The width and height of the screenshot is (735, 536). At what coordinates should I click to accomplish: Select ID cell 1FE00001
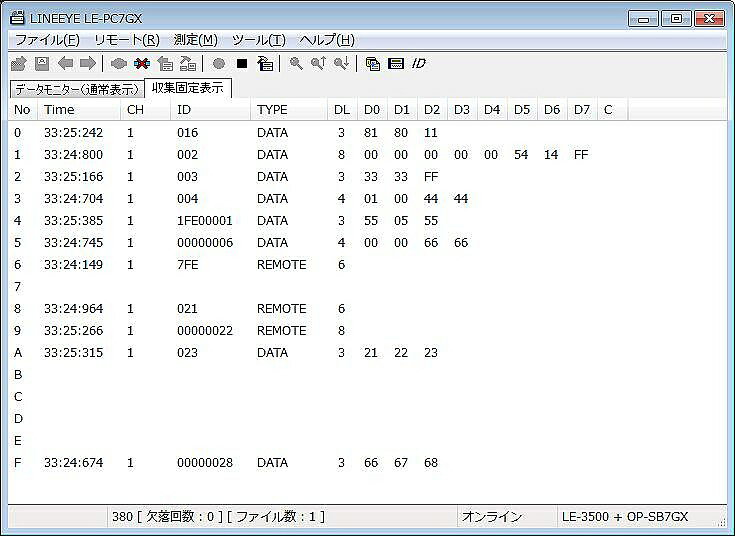[x=204, y=220]
